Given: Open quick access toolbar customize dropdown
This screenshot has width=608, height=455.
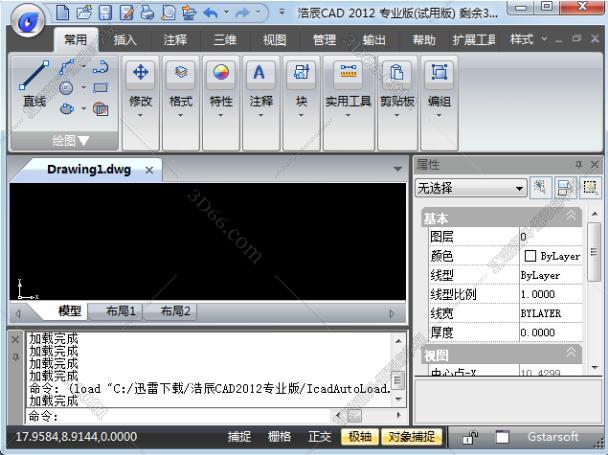Looking at the screenshot, I should pyautogui.click(x=282, y=12).
